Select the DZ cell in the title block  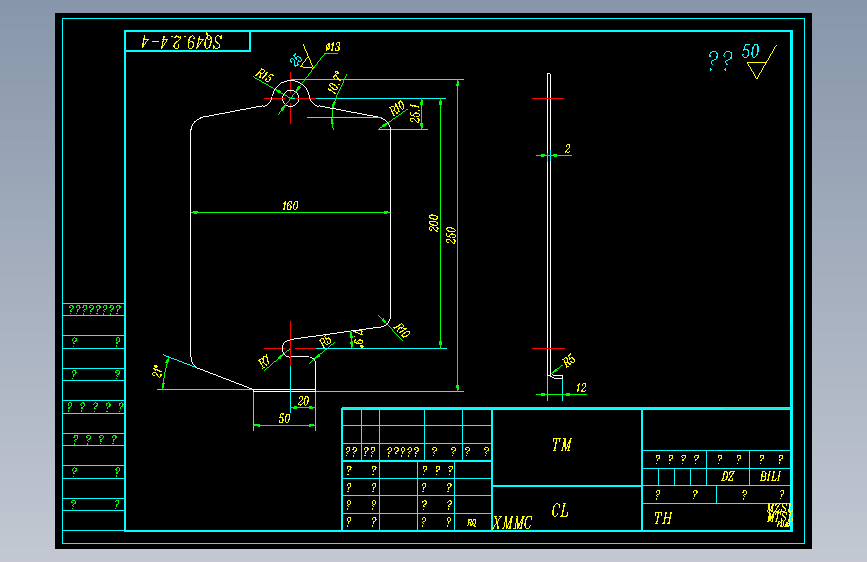point(728,476)
